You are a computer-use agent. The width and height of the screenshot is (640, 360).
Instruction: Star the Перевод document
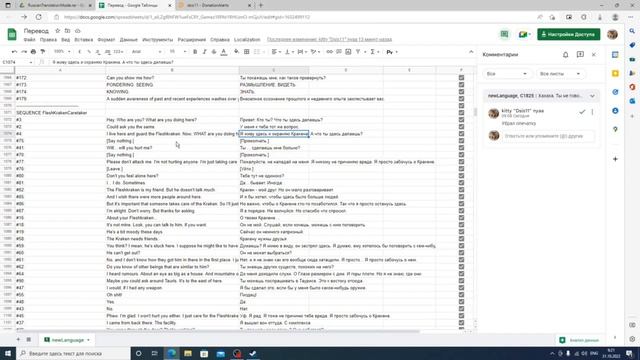click(x=58, y=31)
